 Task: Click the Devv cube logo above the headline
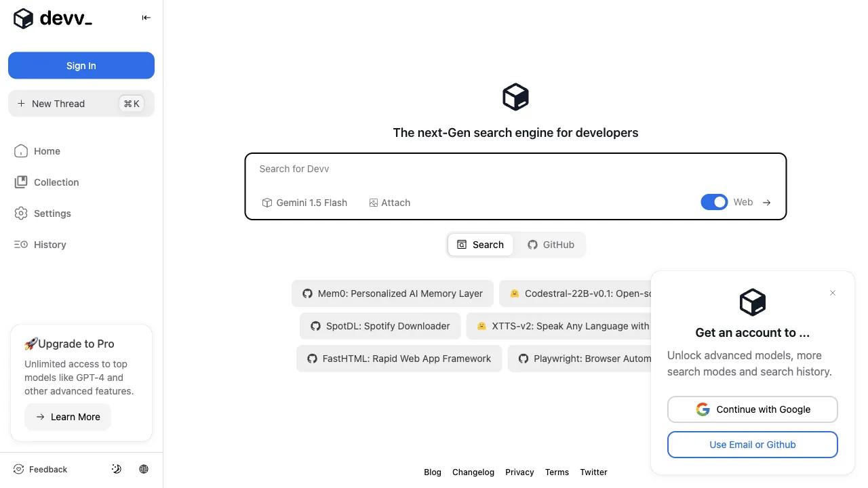coord(515,97)
